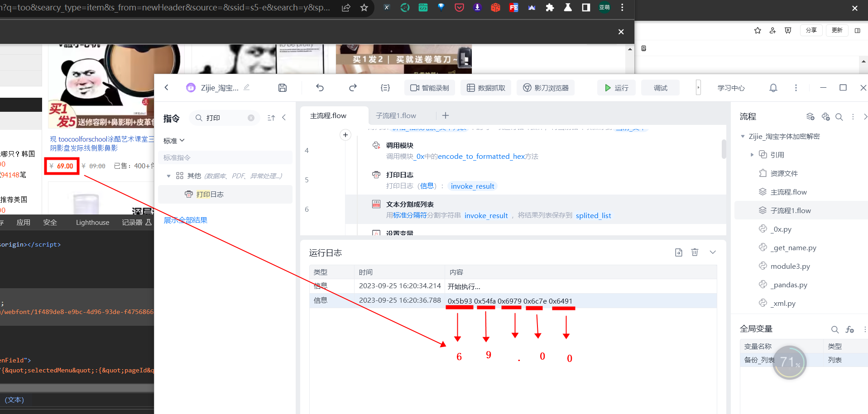Start debugging with 调试 button
Viewport: 868px width, 414px height.
click(660, 88)
